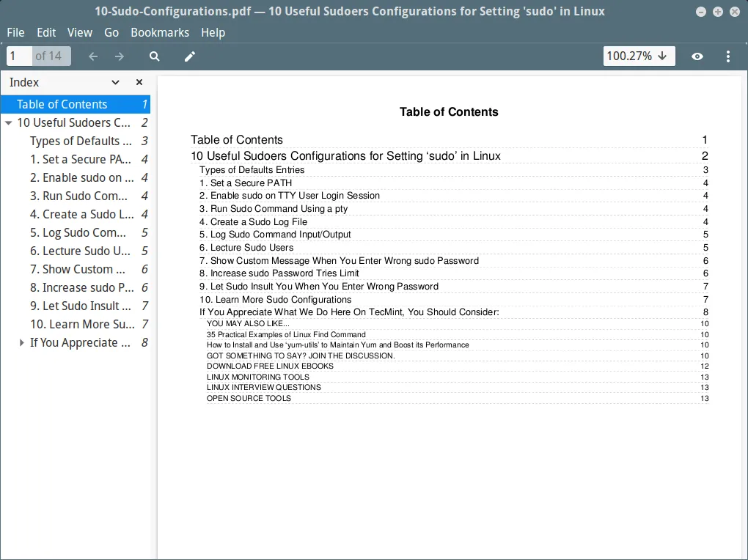Open the document search tool
Image resolution: width=748 pixels, height=560 pixels.
[x=154, y=56]
